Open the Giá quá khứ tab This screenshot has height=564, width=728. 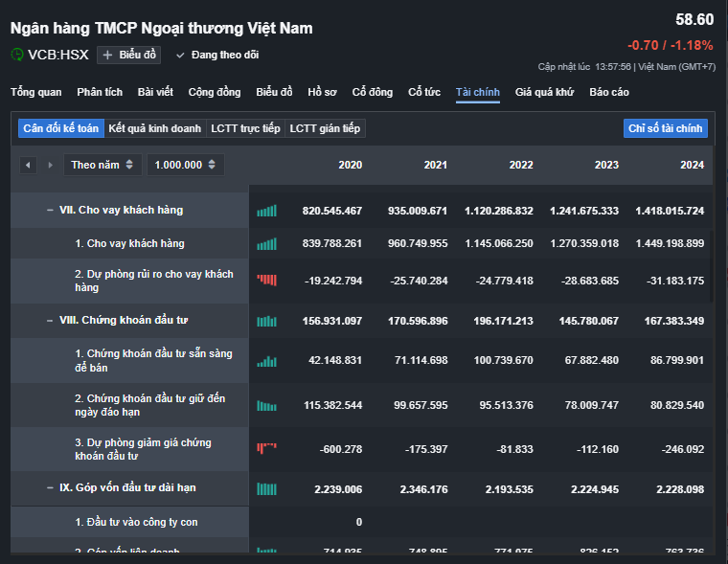[x=544, y=92]
